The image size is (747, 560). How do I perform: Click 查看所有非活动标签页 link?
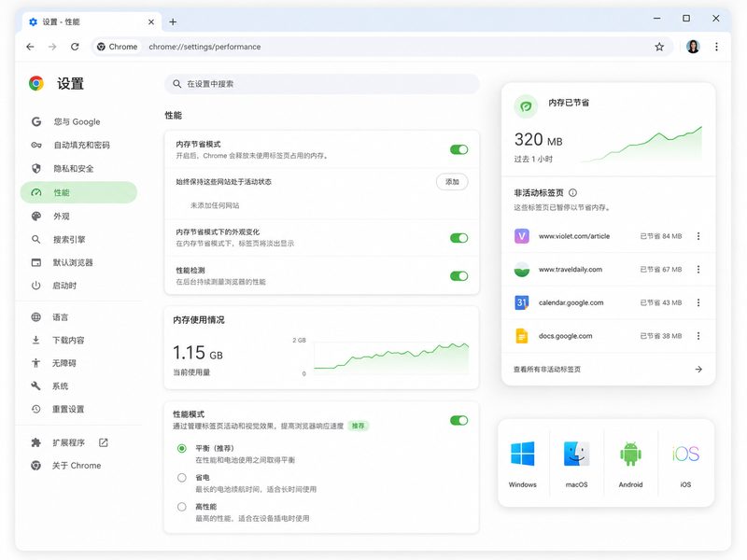click(x=547, y=370)
